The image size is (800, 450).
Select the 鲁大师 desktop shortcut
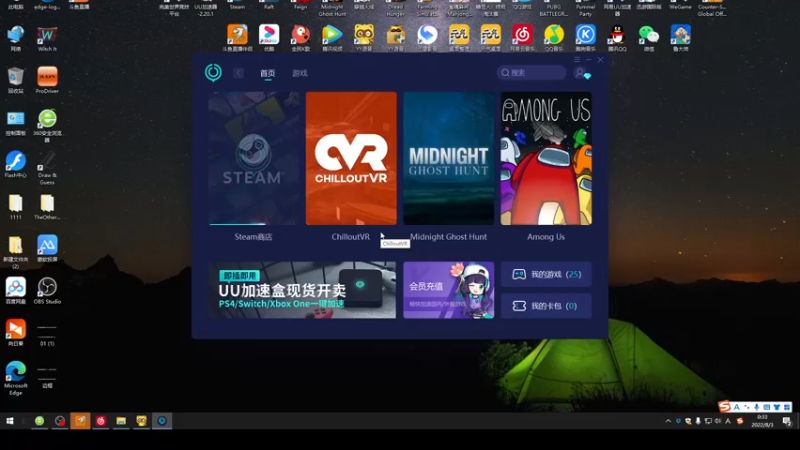tap(681, 38)
